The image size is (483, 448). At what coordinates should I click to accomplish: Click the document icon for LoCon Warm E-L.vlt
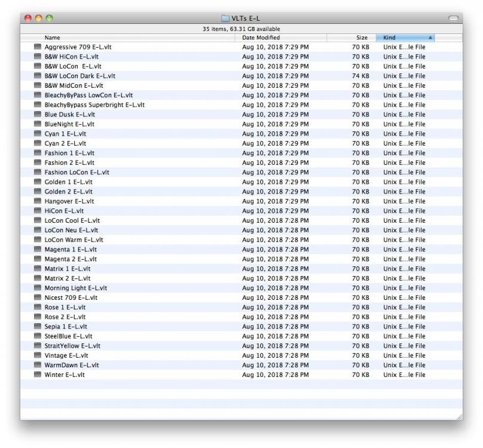click(x=36, y=240)
